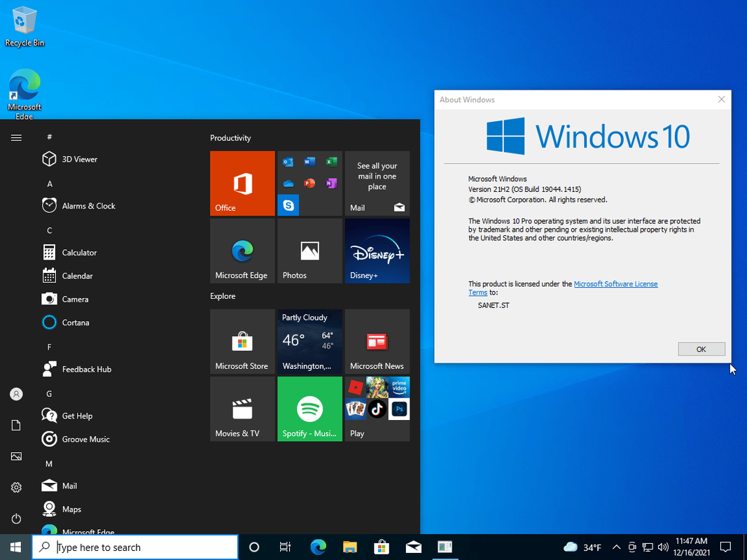Open the Play folder tile

click(377, 409)
